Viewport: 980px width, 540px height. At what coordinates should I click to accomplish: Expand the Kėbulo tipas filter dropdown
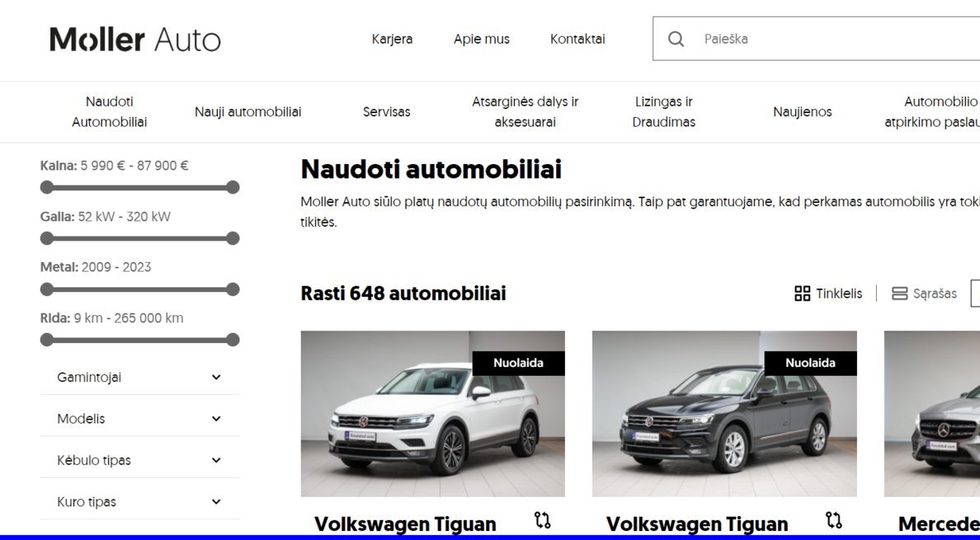tap(139, 461)
